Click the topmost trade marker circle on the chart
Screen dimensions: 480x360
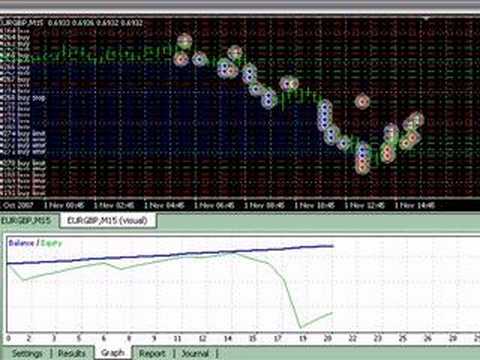pos(184,41)
